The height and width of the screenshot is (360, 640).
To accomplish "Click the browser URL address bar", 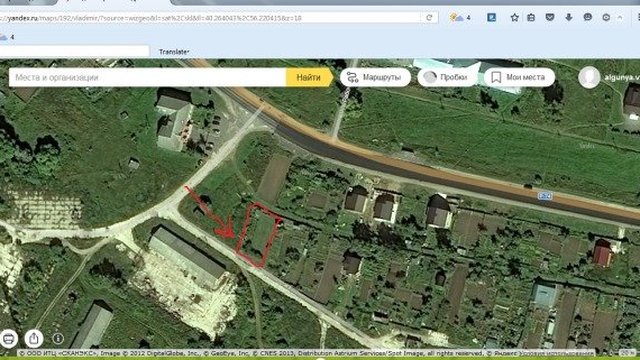I will [x=210, y=18].
